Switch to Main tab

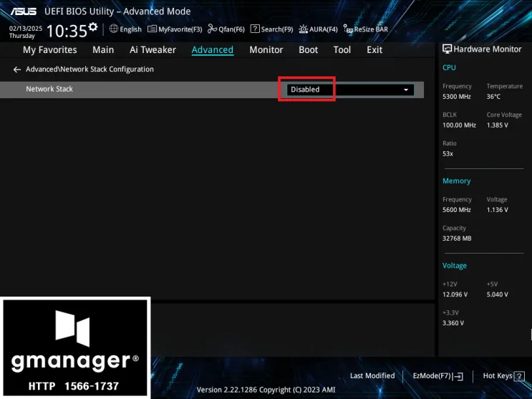[103, 50]
